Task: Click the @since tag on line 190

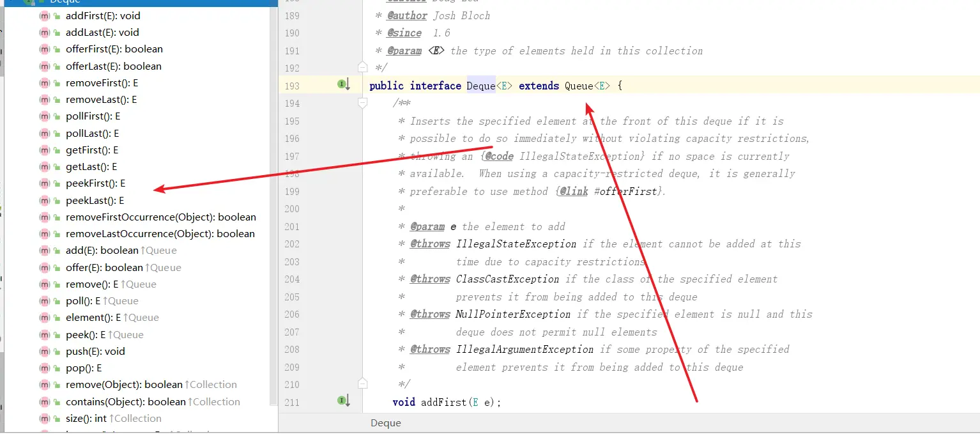Action: pos(404,33)
